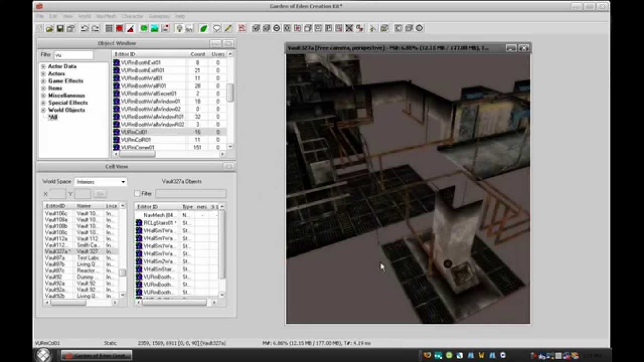Click the cell list horizontal scrollbar thumb
The width and height of the screenshot is (644, 362).
(67, 302)
